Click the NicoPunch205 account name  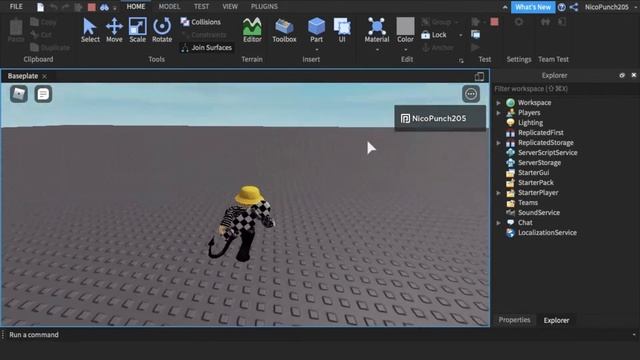pyautogui.click(x=607, y=7)
